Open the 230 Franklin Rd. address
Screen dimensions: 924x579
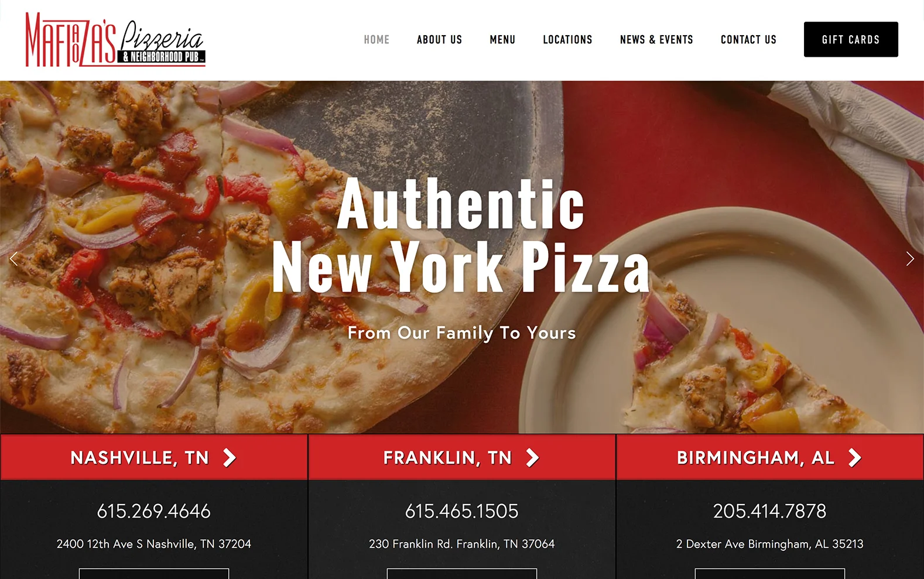coord(462,544)
